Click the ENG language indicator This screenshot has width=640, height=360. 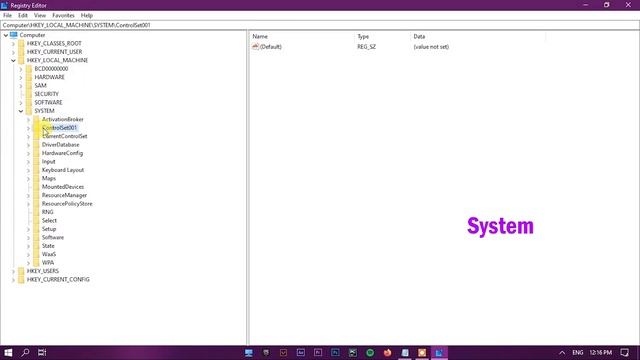[x=578, y=353]
